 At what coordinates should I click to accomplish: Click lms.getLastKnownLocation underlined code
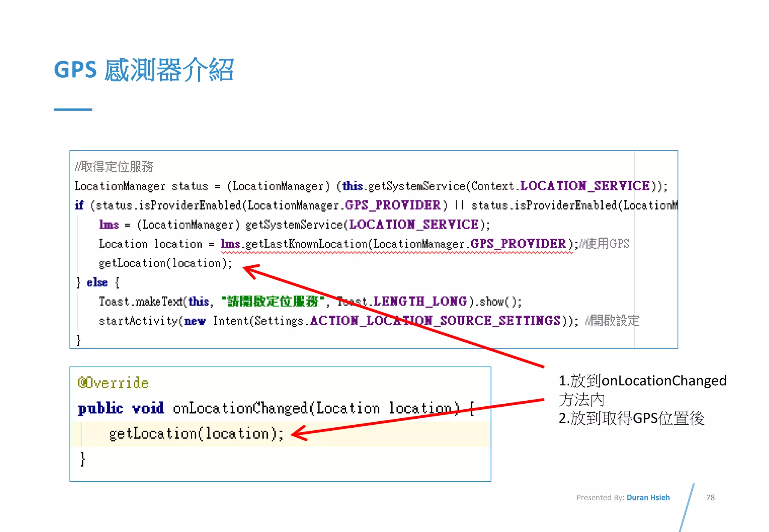295,244
